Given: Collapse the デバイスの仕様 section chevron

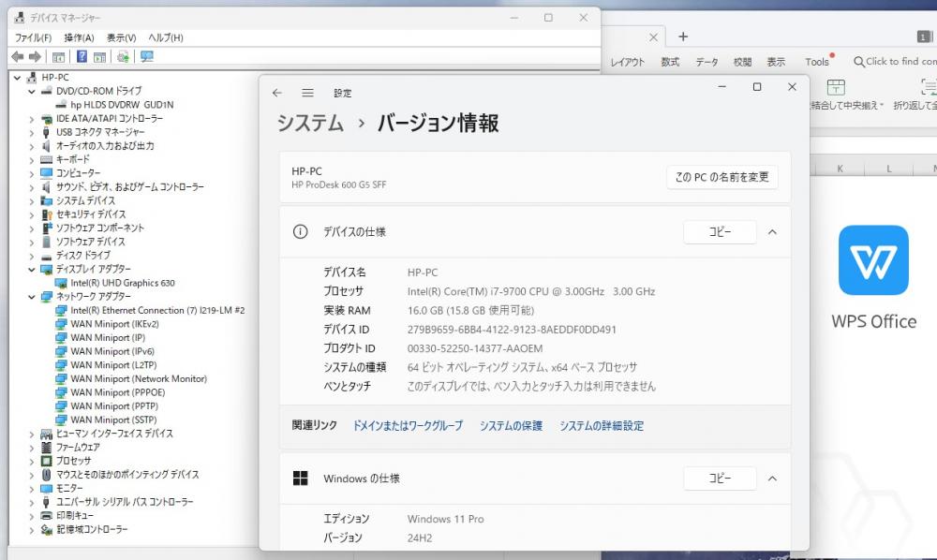Looking at the screenshot, I should click(x=772, y=232).
